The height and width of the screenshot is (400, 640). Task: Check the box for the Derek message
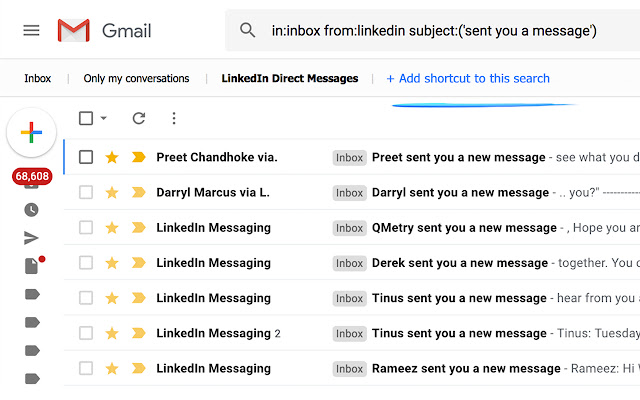86,263
